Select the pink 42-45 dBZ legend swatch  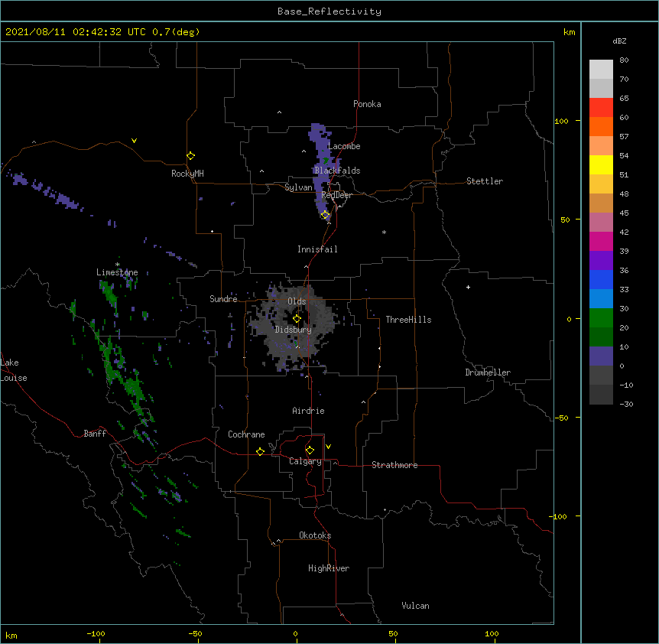pyautogui.click(x=601, y=223)
